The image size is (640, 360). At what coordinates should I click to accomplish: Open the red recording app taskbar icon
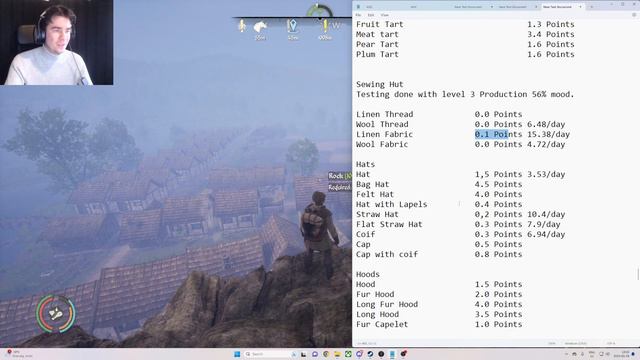tap(404, 353)
